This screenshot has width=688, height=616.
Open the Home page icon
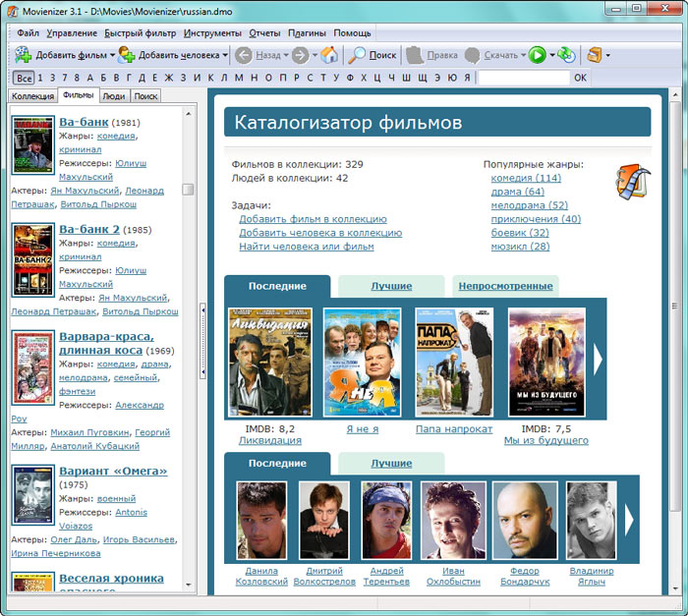coord(329,55)
